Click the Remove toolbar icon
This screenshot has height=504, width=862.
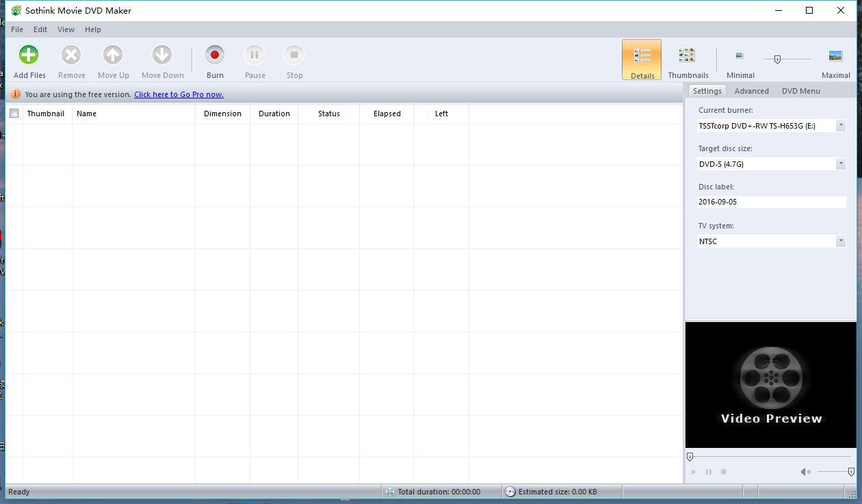(x=71, y=55)
